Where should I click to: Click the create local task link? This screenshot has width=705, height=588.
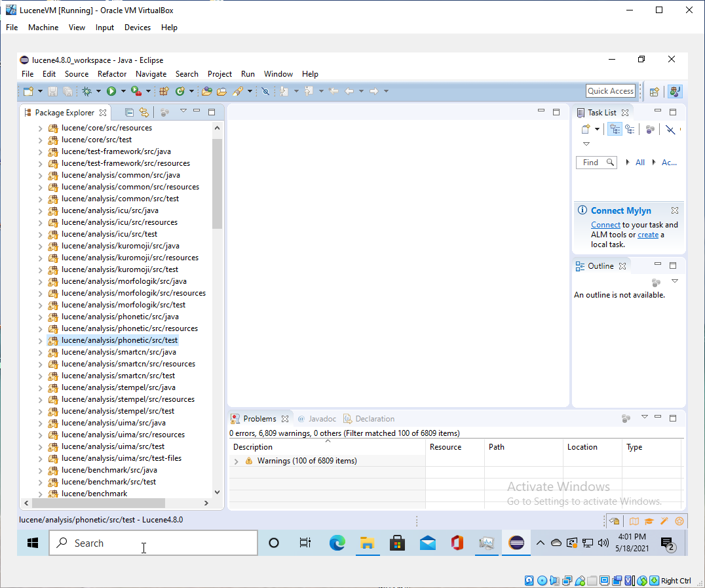point(647,235)
